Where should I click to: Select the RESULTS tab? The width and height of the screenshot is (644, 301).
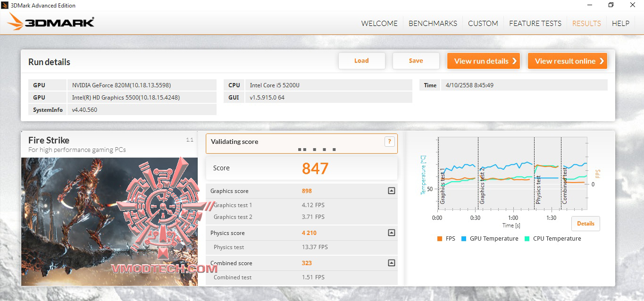[x=586, y=23]
